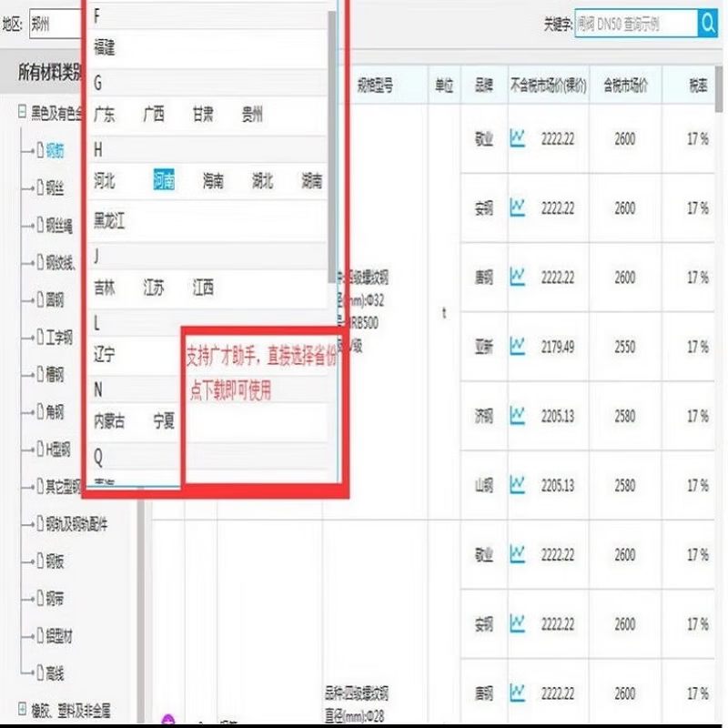Select 高线 in the material tree
Image resolution: width=728 pixels, height=728 pixels.
point(55,673)
